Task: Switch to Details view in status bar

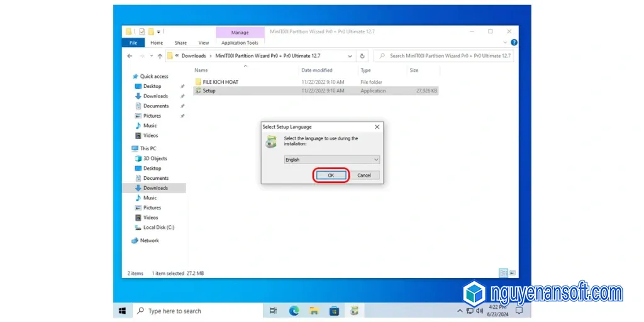Action: [x=503, y=273]
